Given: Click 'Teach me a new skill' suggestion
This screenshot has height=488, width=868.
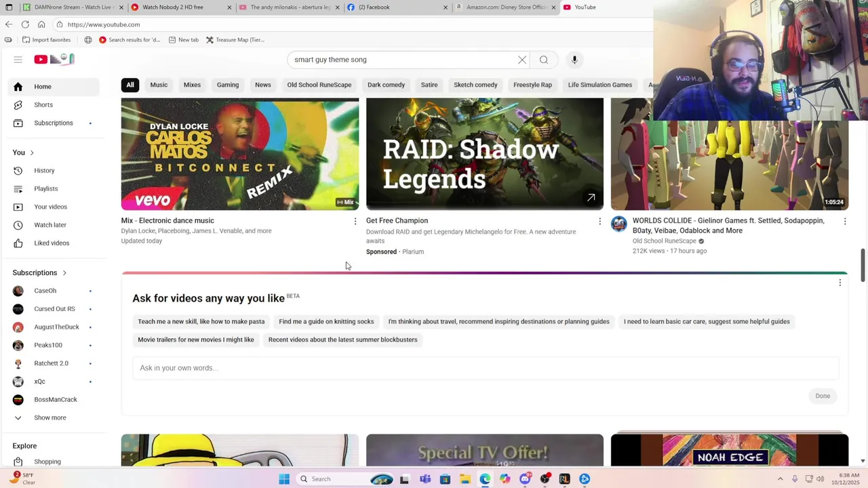Looking at the screenshot, I should pyautogui.click(x=201, y=321).
